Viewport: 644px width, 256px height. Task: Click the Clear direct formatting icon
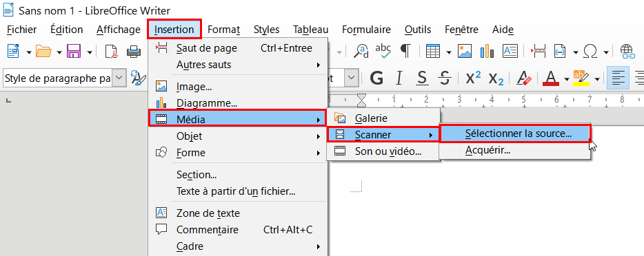tap(523, 77)
